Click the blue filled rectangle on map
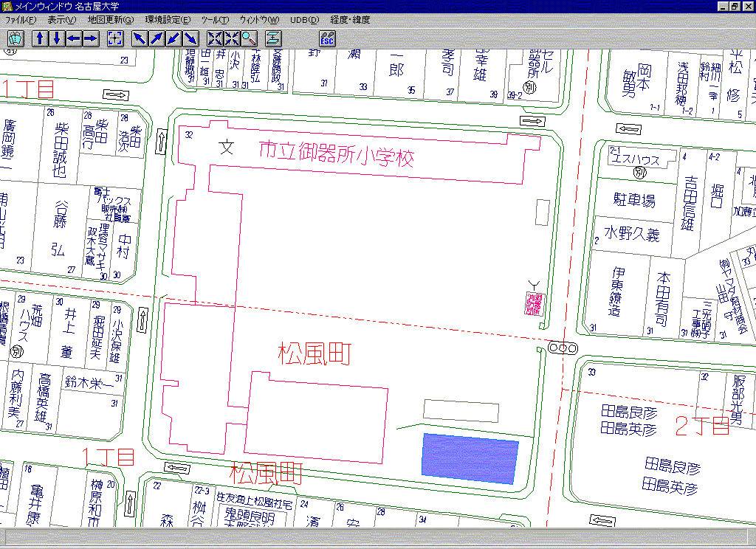The width and height of the screenshot is (756, 549). [x=470, y=458]
